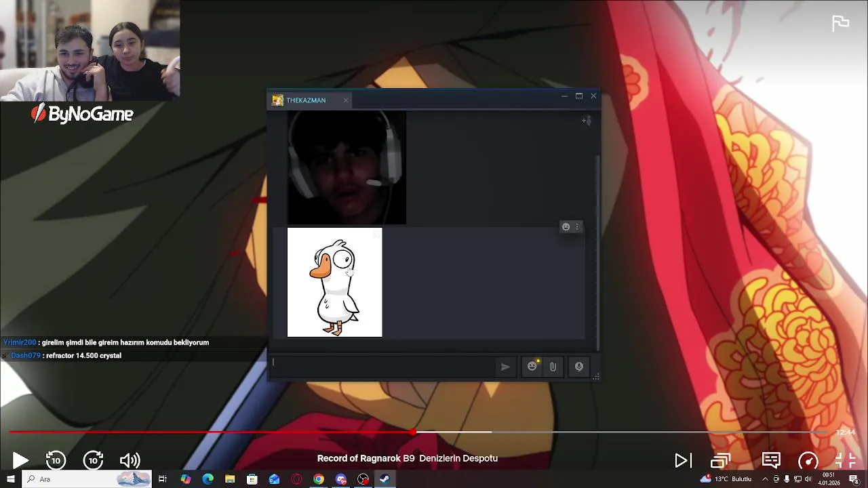Minimize the Steam chat window
Screen dimensions: 868x488
(564, 96)
